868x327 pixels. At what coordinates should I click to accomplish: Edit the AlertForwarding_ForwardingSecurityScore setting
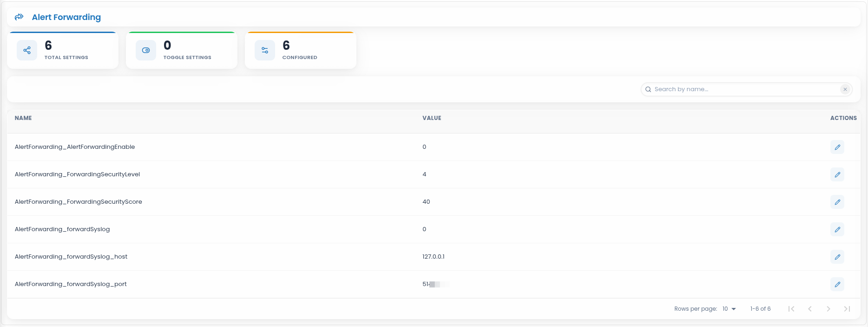pyautogui.click(x=837, y=202)
